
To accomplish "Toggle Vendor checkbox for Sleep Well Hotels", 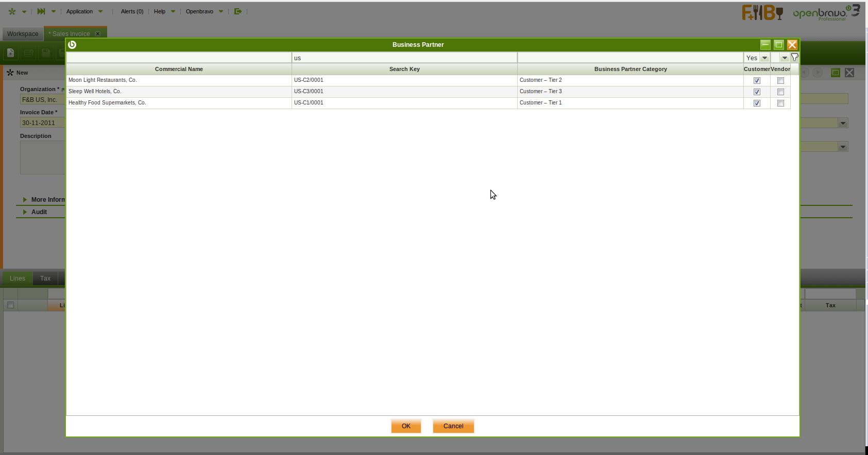I will click(780, 92).
